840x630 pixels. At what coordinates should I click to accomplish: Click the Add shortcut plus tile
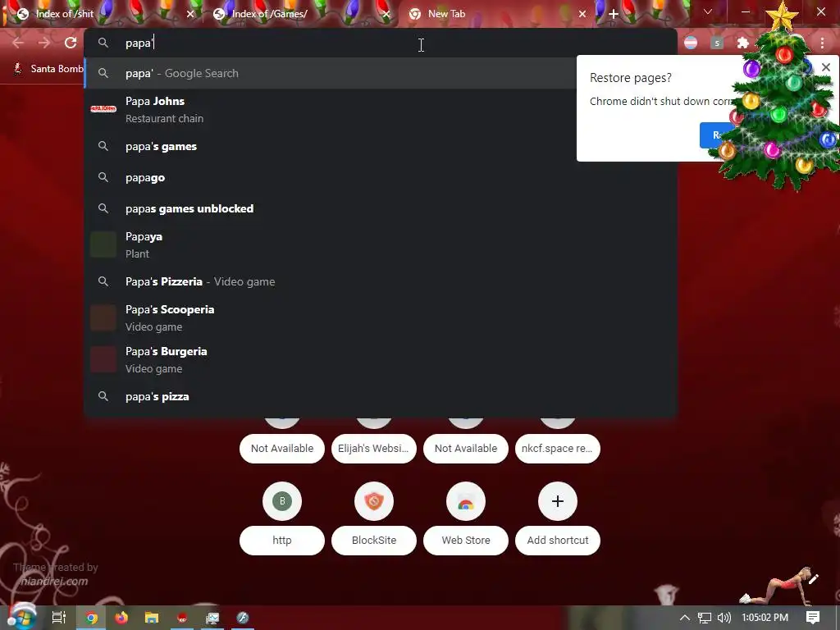[x=558, y=501]
